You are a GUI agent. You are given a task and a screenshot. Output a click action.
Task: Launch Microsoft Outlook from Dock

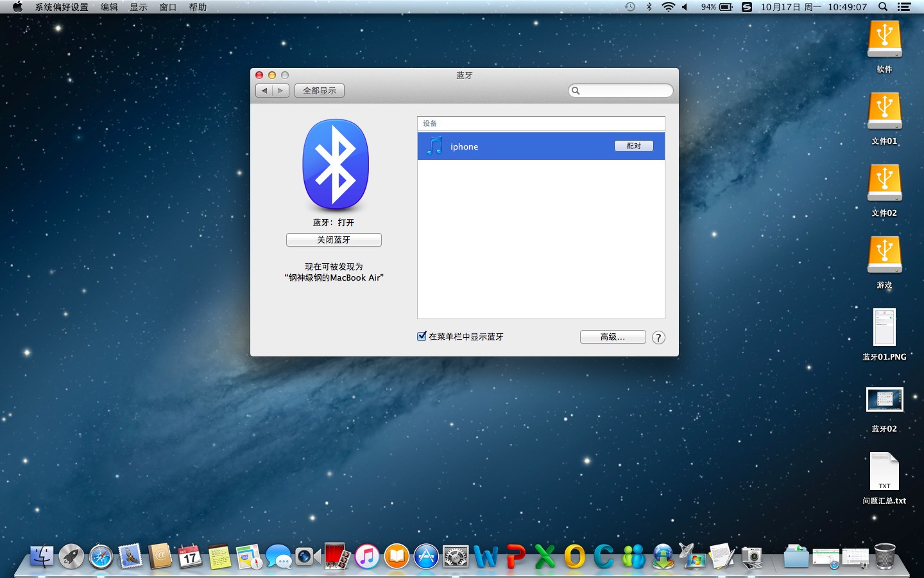point(574,556)
